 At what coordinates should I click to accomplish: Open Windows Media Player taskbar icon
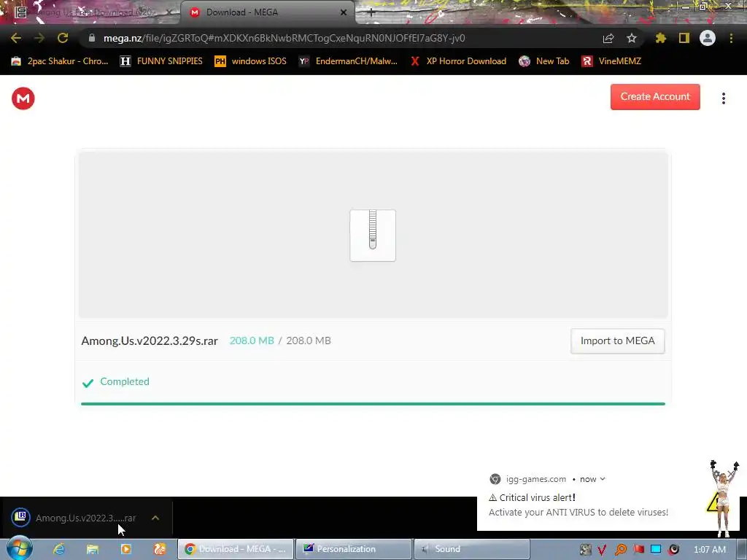click(126, 549)
